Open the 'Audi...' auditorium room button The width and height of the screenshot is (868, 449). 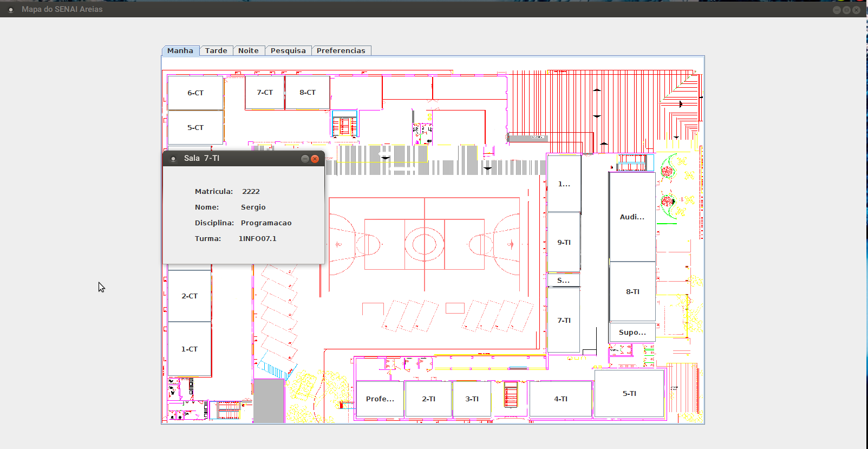632,217
